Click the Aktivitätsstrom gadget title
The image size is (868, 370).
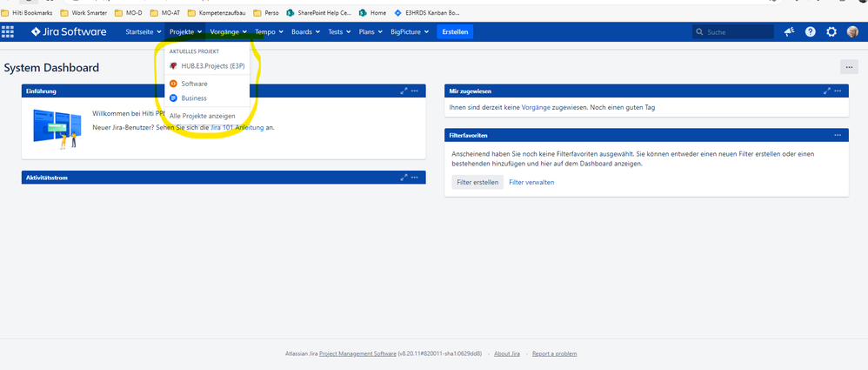(47, 178)
